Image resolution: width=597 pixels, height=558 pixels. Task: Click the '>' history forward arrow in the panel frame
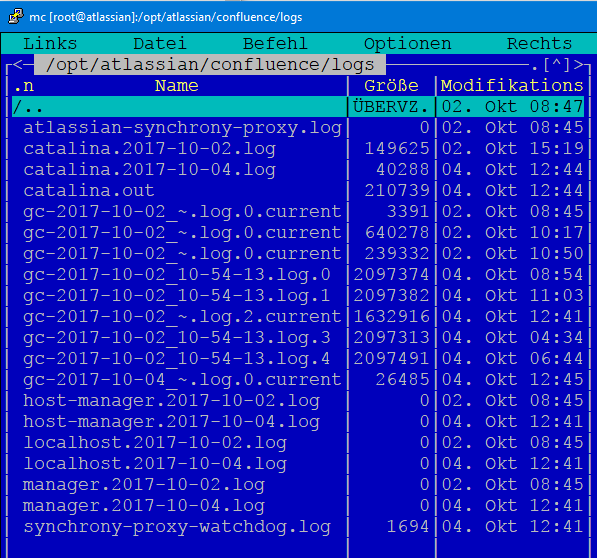point(578,64)
